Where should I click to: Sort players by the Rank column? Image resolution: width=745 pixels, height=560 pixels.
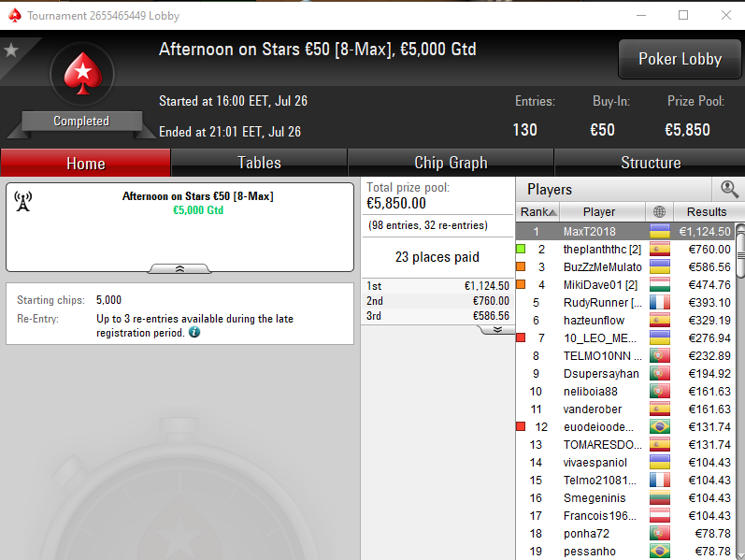click(537, 211)
